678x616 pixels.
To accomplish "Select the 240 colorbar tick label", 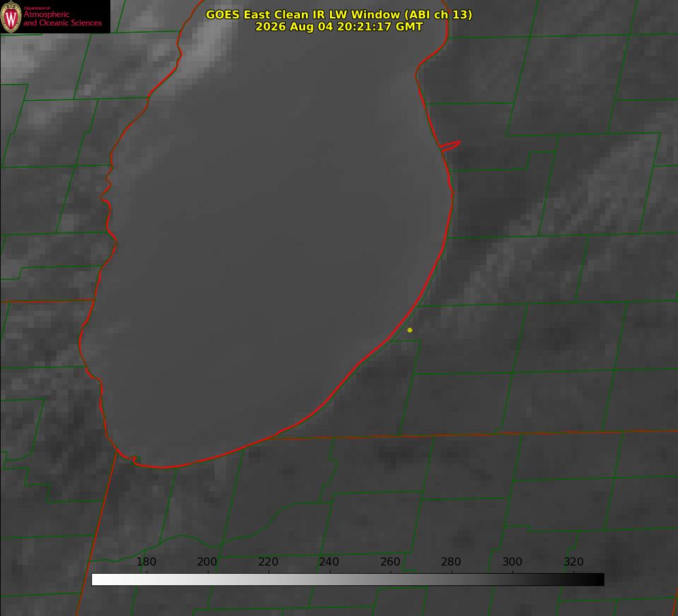I will pos(329,561).
